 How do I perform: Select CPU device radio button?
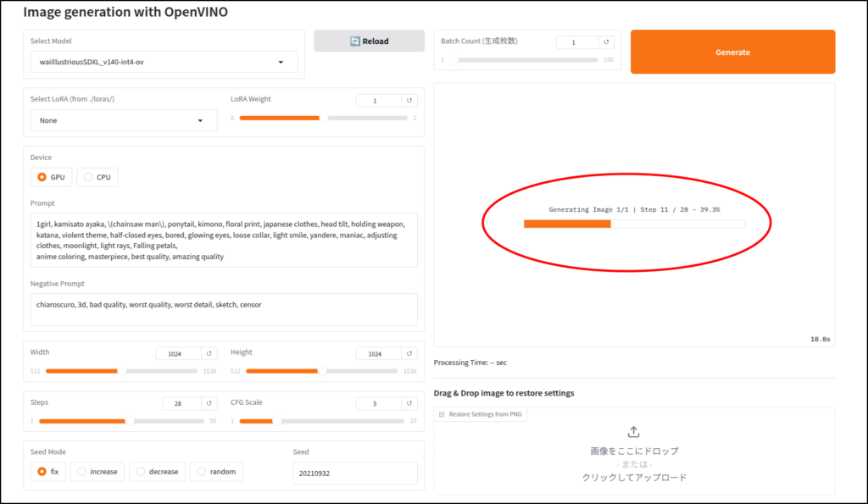point(97,177)
